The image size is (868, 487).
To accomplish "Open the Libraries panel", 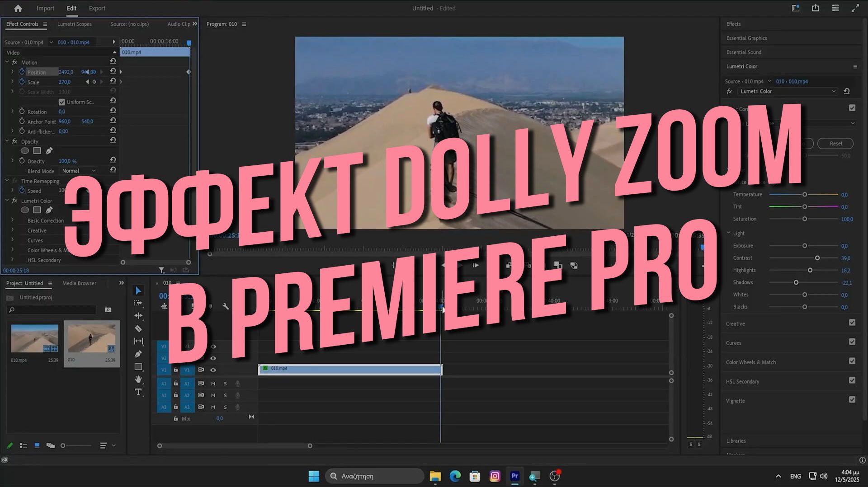I will point(736,440).
